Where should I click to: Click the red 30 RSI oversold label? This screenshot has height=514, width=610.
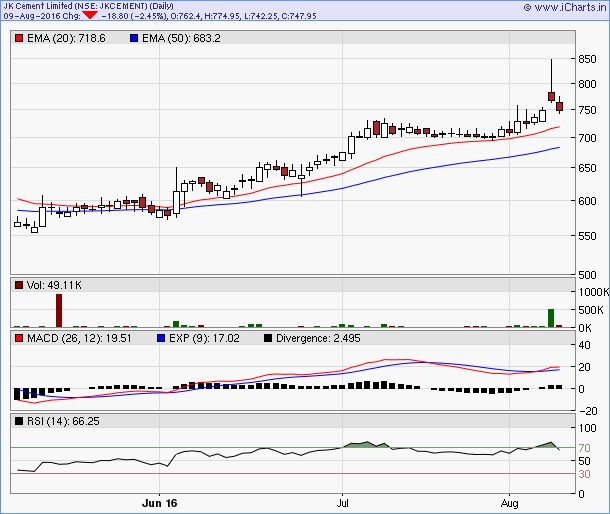[584, 474]
